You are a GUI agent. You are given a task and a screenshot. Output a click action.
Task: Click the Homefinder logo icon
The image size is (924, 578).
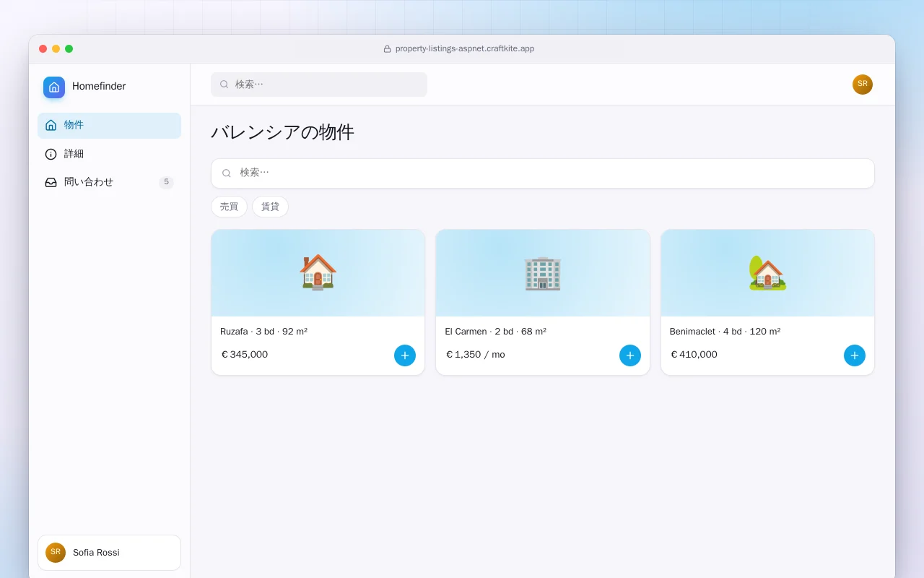[54, 87]
